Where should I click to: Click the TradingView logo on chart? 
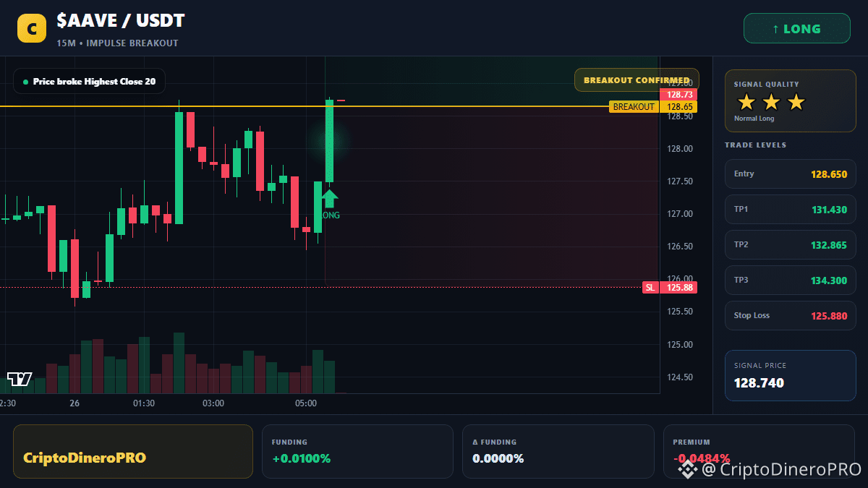point(20,379)
